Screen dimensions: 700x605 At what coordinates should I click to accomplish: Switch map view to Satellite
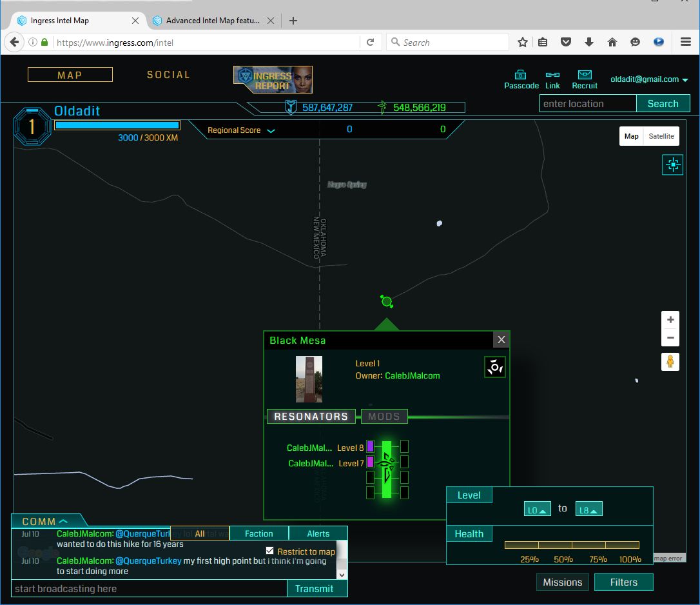tap(661, 136)
